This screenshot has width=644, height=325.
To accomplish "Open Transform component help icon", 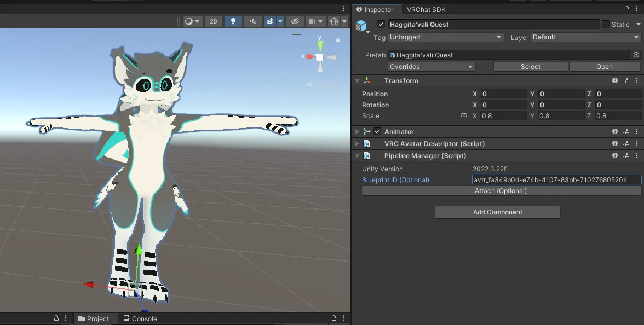I will pyautogui.click(x=615, y=81).
